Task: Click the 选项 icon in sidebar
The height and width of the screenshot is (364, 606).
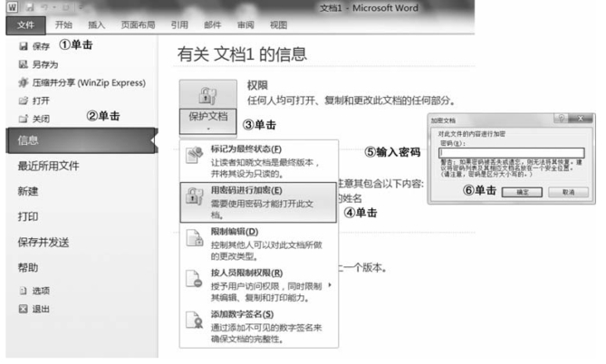Action: (x=24, y=291)
